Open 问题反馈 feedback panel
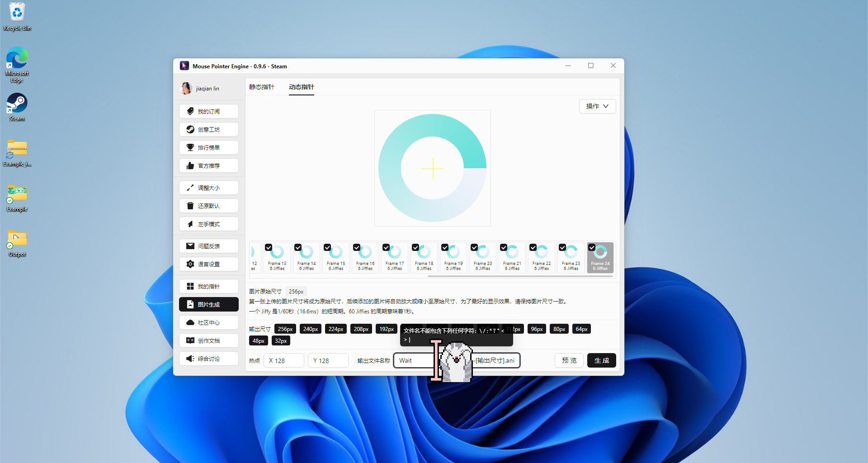868x463 pixels. point(208,246)
